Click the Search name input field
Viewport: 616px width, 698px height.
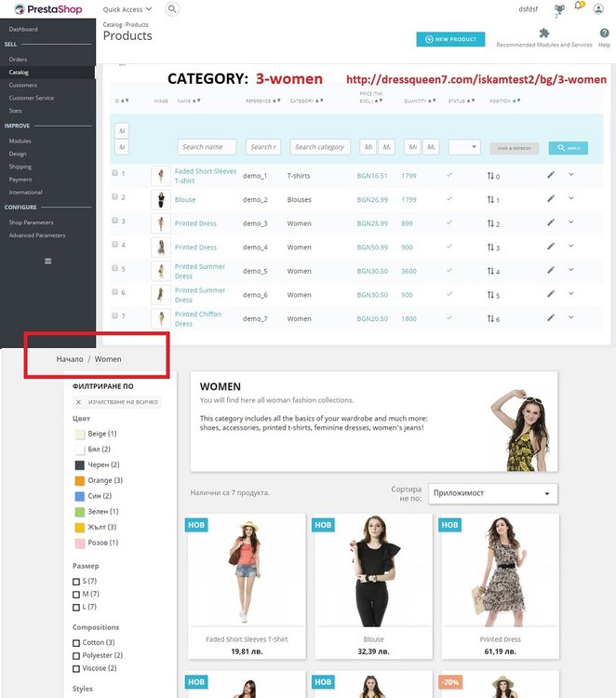click(x=207, y=147)
